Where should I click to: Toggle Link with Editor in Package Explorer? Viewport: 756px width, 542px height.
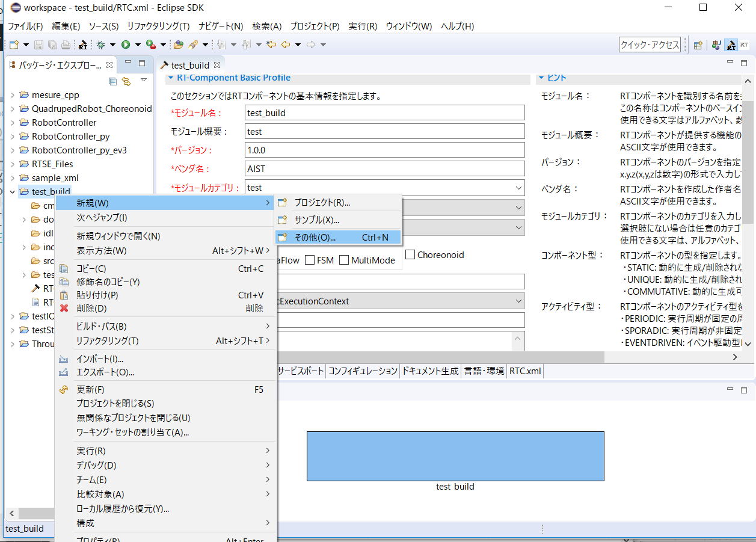pos(126,81)
